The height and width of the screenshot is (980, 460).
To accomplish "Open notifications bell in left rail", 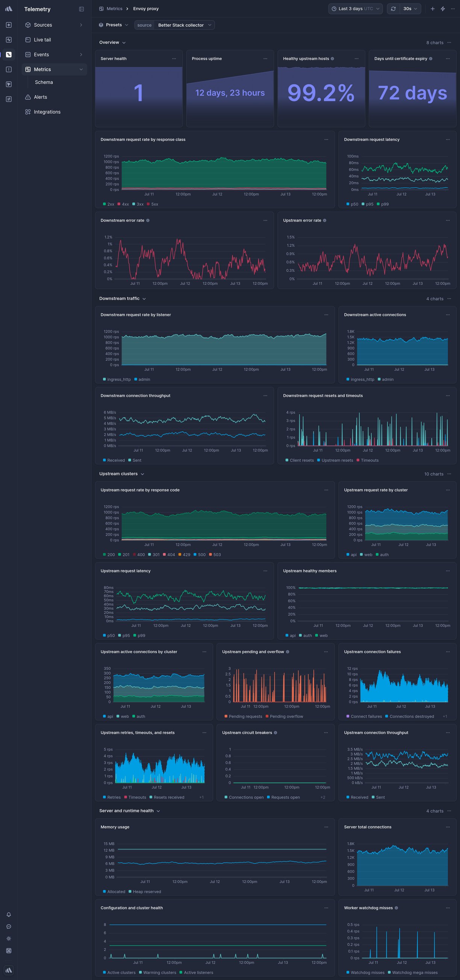I will (x=9, y=915).
